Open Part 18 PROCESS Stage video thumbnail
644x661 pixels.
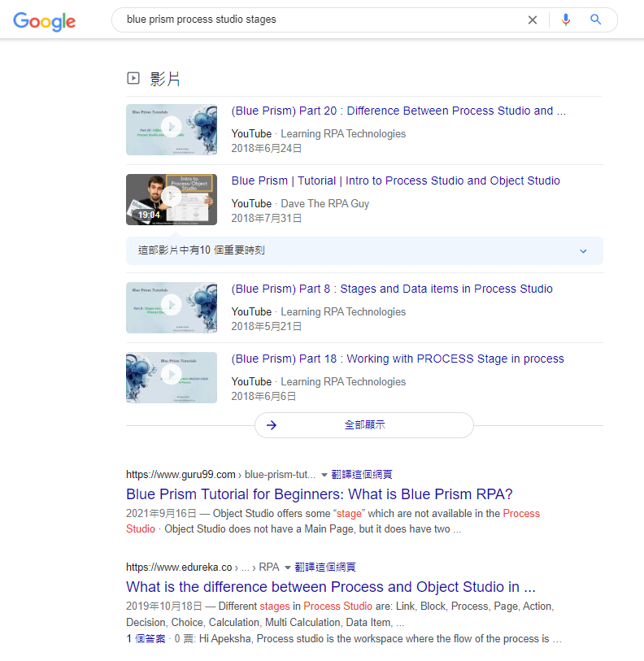click(x=172, y=378)
